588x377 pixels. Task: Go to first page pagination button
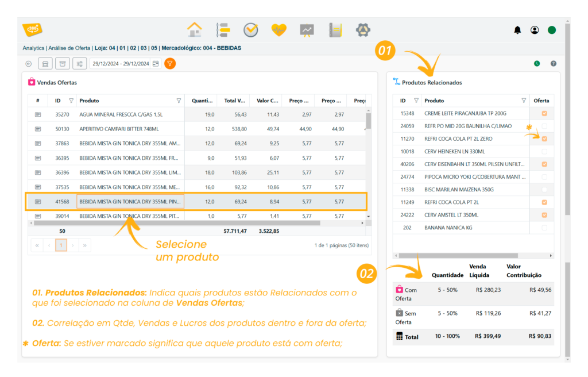point(37,245)
